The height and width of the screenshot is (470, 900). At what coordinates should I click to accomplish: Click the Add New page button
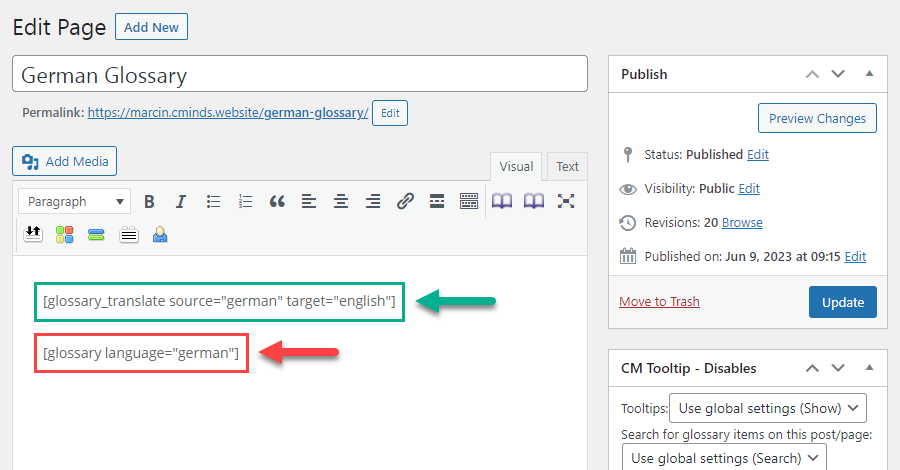point(152,27)
